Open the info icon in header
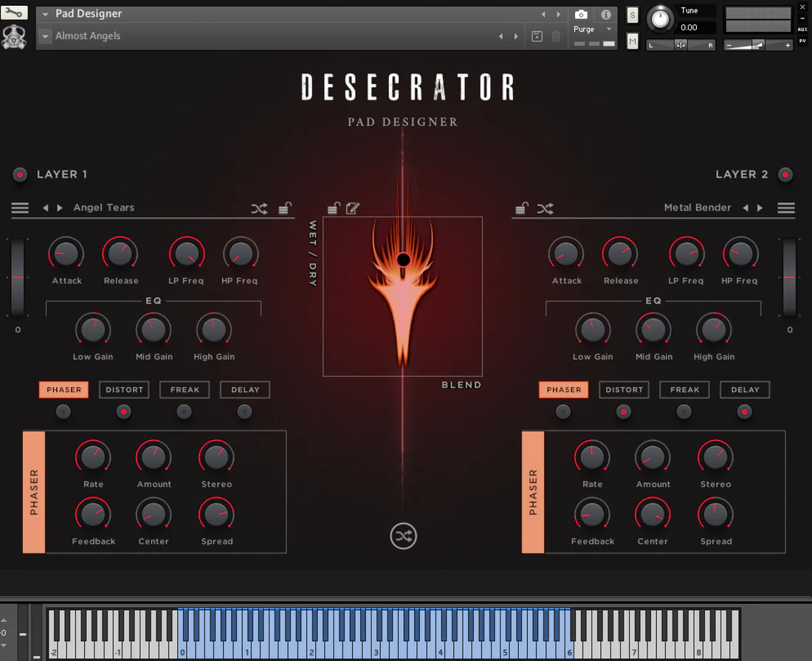Viewport: 812px width, 661px height. 605,14
